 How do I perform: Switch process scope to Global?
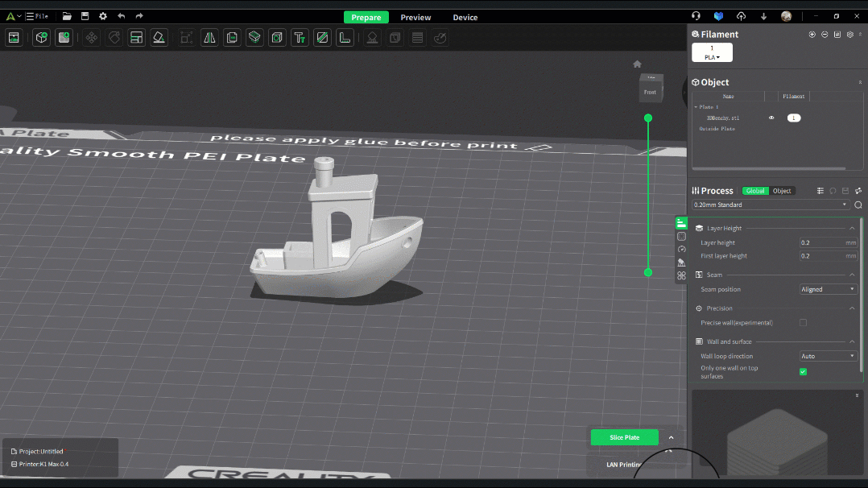(755, 191)
